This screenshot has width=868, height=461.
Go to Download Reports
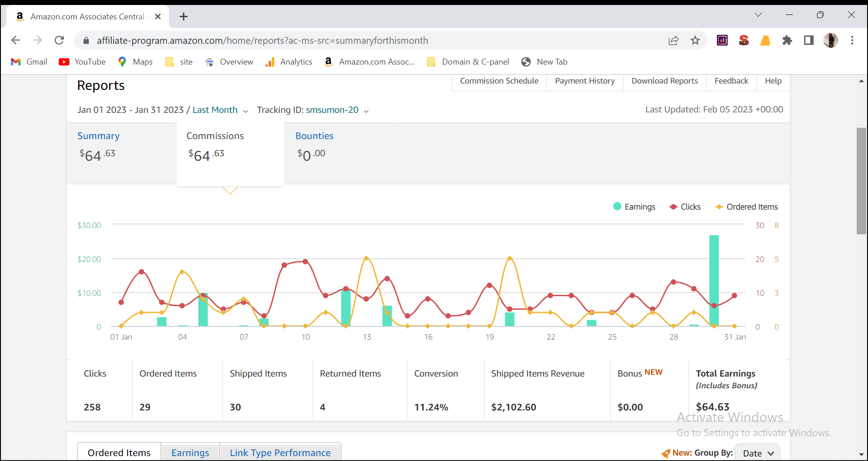[665, 81]
